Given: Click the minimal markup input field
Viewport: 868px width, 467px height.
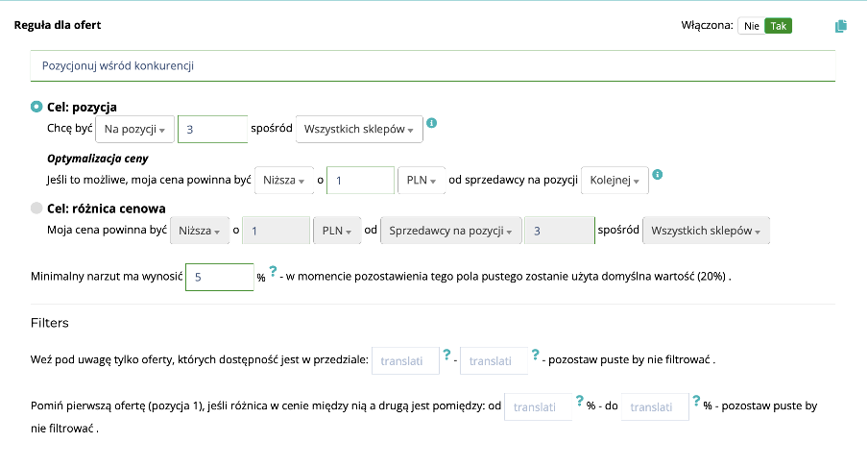Looking at the screenshot, I should coord(218,277).
